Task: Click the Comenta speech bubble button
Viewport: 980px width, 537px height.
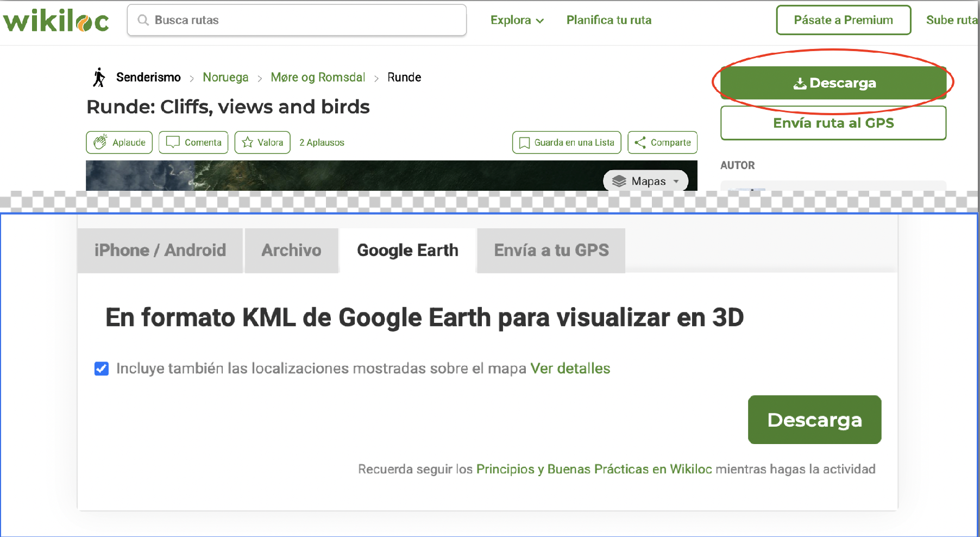Action: pos(193,142)
